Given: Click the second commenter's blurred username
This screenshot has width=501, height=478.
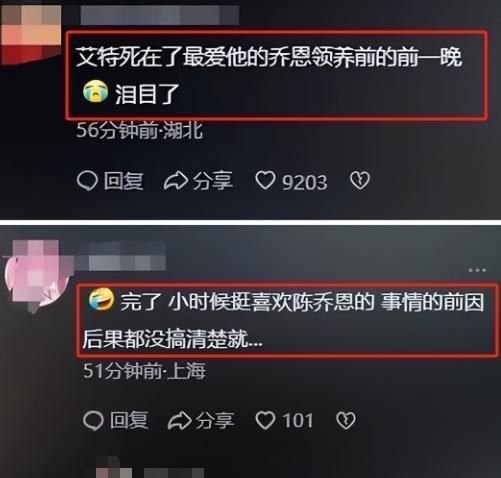Looking at the screenshot, I should (127, 257).
